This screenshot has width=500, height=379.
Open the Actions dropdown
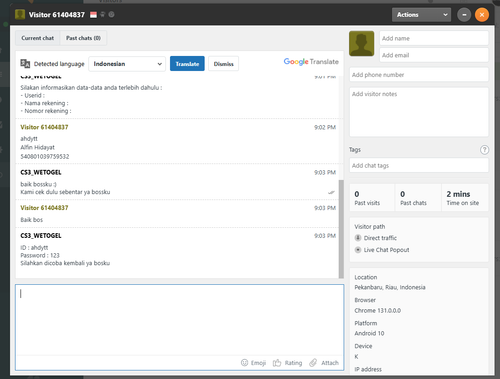pyautogui.click(x=421, y=15)
